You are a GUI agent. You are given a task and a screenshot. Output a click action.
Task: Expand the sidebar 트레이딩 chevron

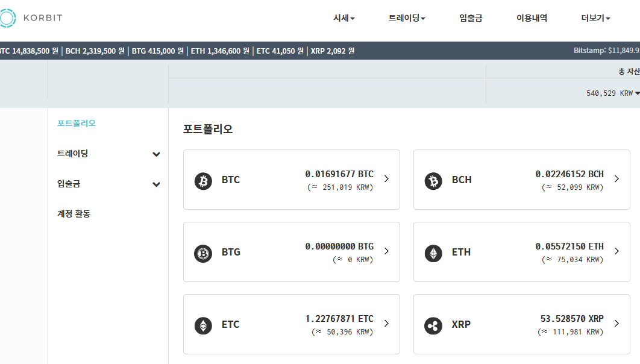156,154
